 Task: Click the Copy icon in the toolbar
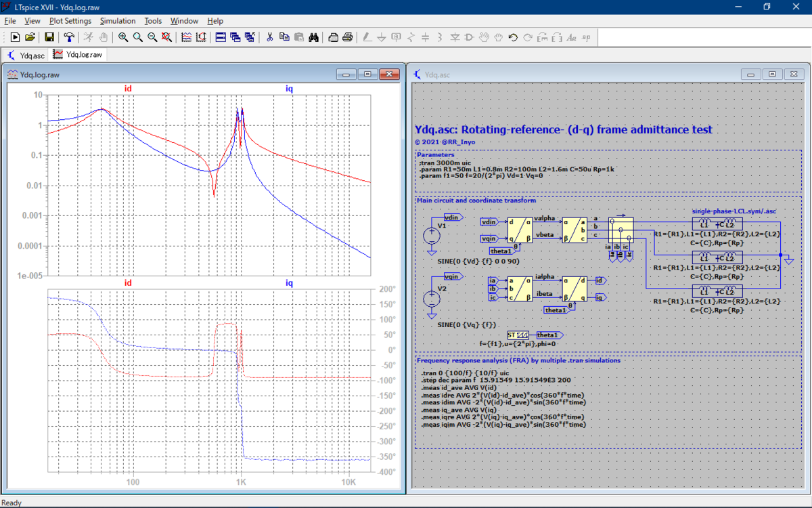[284, 37]
